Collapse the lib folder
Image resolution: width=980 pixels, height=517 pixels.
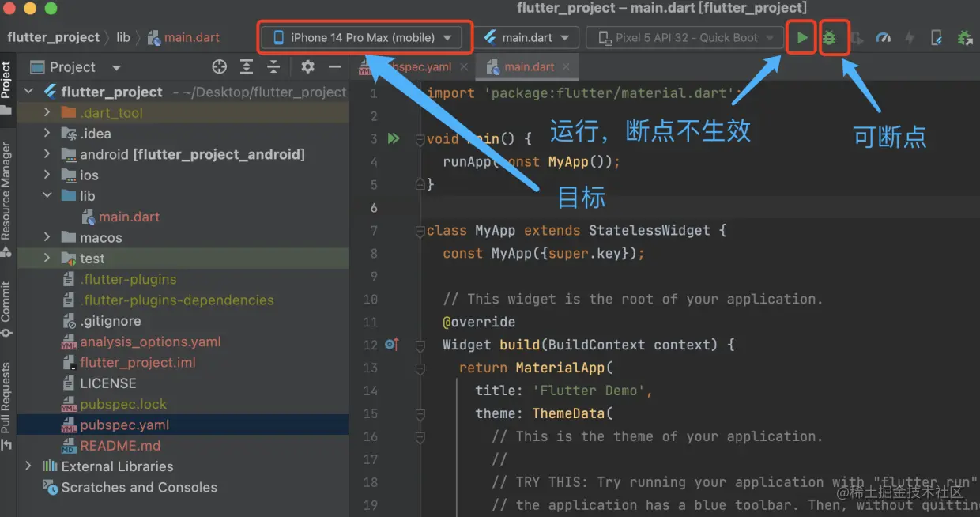click(x=47, y=196)
